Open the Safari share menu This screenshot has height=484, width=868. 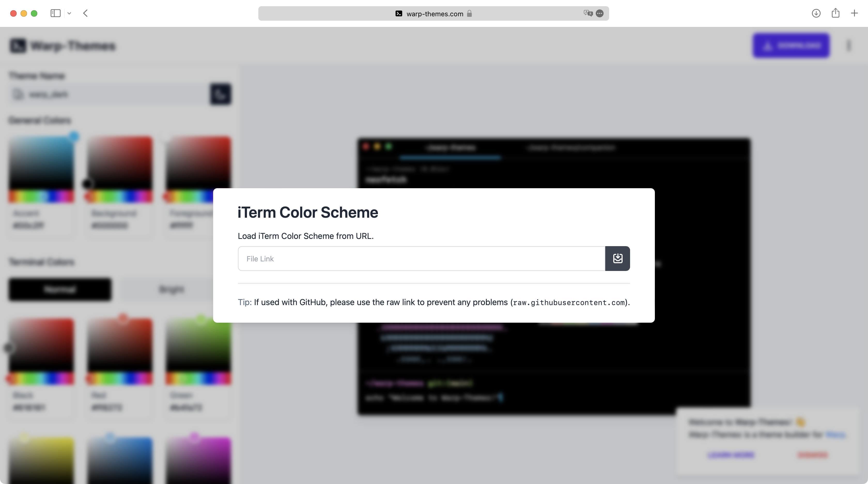835,13
